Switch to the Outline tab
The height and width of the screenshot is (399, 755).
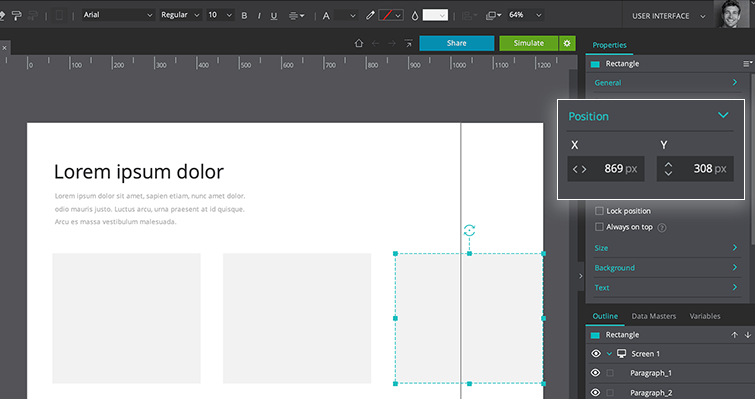(605, 316)
